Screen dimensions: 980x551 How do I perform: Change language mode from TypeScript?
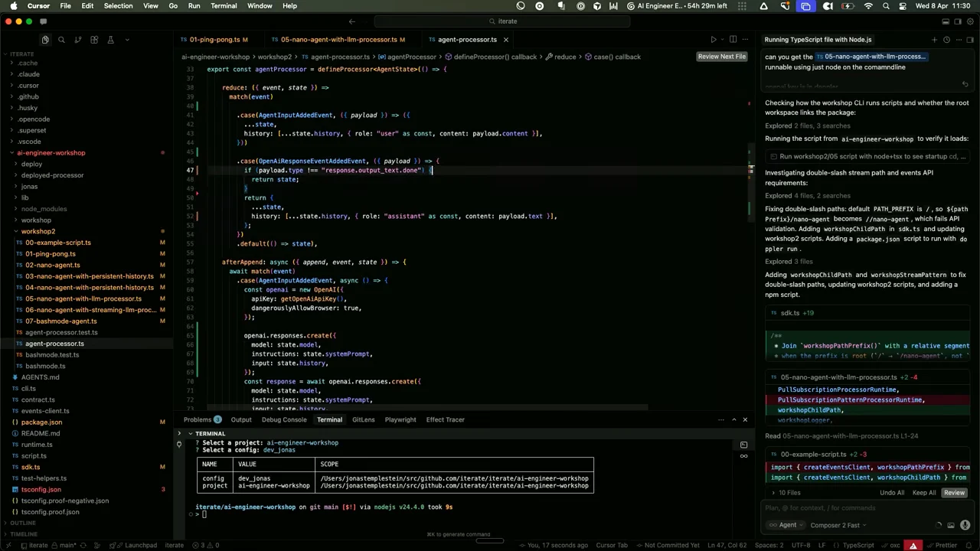pyautogui.click(x=858, y=546)
